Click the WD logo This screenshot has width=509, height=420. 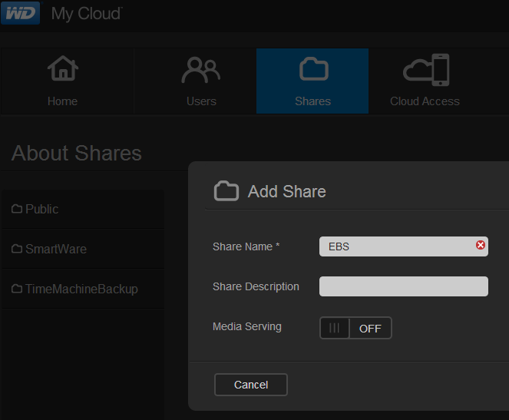[x=20, y=13]
